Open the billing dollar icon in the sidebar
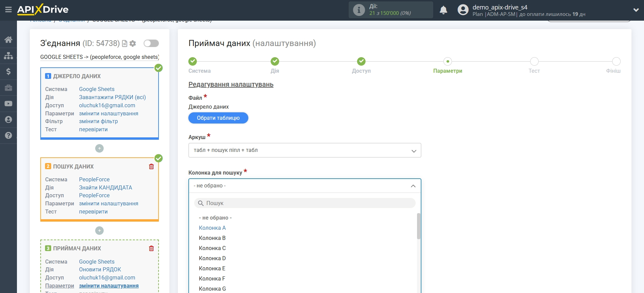This screenshot has height=293, width=644. pyautogui.click(x=8, y=71)
